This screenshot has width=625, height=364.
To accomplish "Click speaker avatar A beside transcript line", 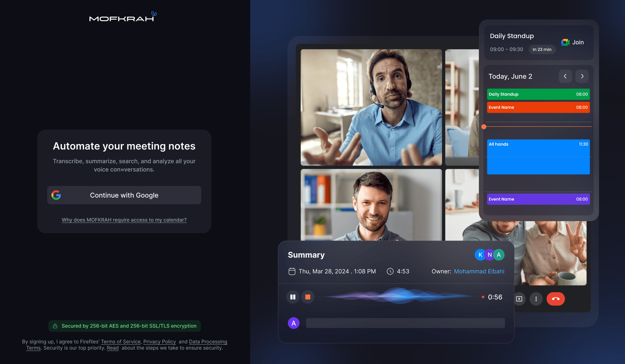I will pos(294,323).
